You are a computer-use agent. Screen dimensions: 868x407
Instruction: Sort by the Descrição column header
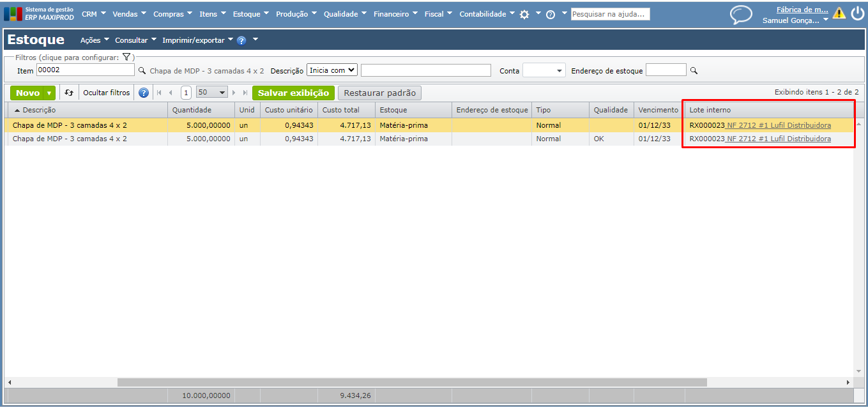point(88,110)
